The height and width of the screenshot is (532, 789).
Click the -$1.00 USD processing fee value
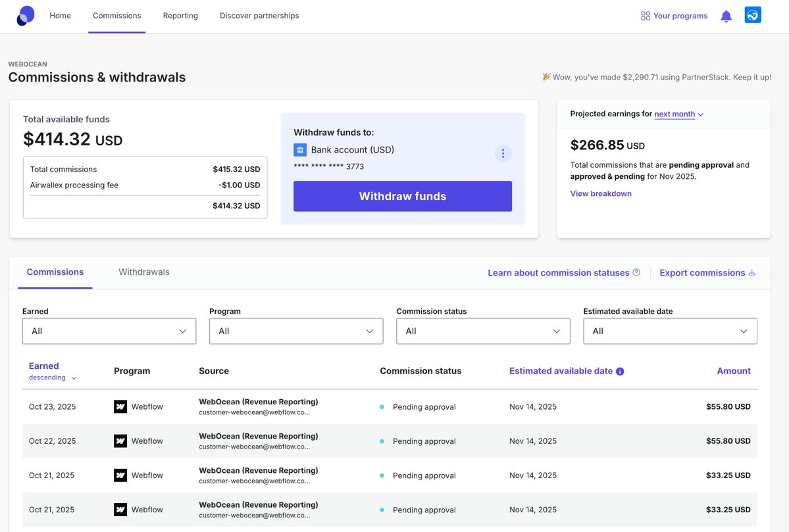(x=239, y=185)
